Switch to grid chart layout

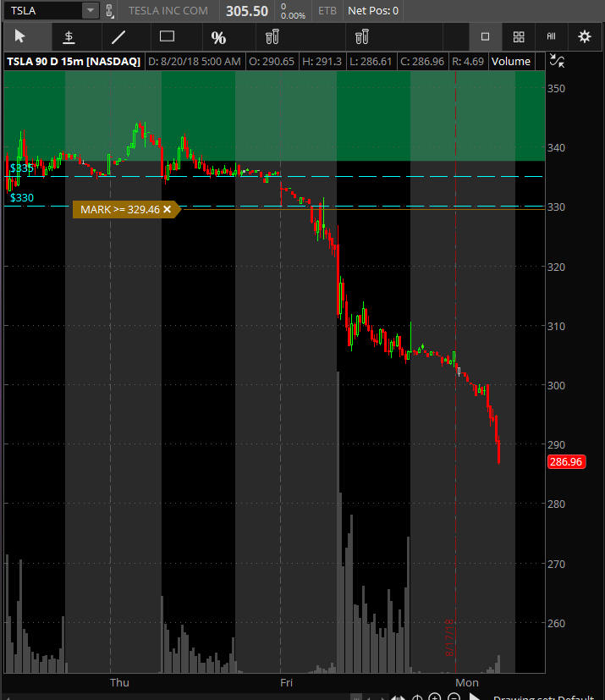[x=519, y=36]
